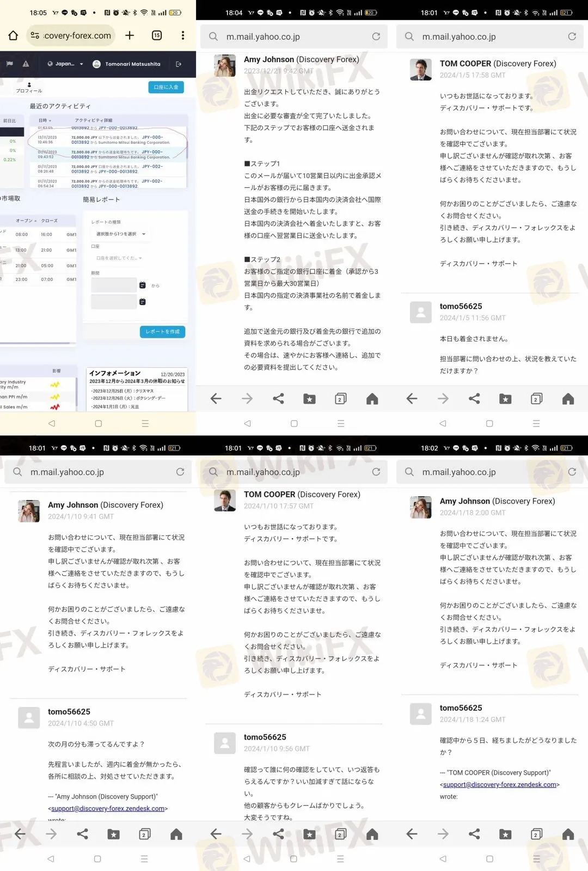The image size is (588, 871).
Task: Tap the m.mail.yahoo.co.jp address bar above 2023/12/21 email
Action: coord(294,36)
